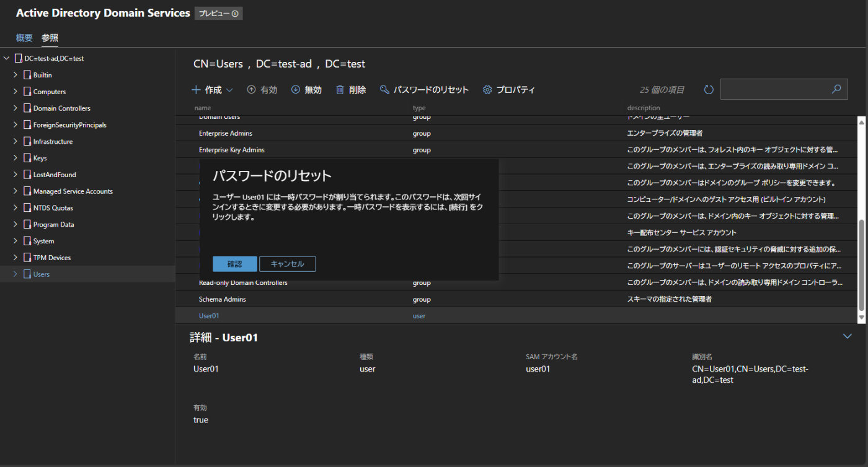Select the User01 row name
The height and width of the screenshot is (467, 868).
tap(209, 316)
